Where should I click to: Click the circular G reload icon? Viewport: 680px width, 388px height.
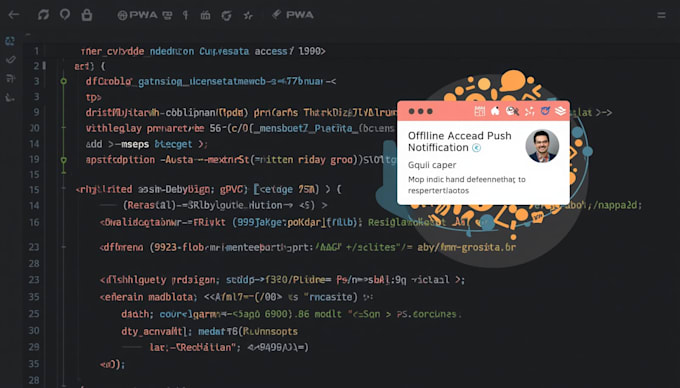pos(226,16)
